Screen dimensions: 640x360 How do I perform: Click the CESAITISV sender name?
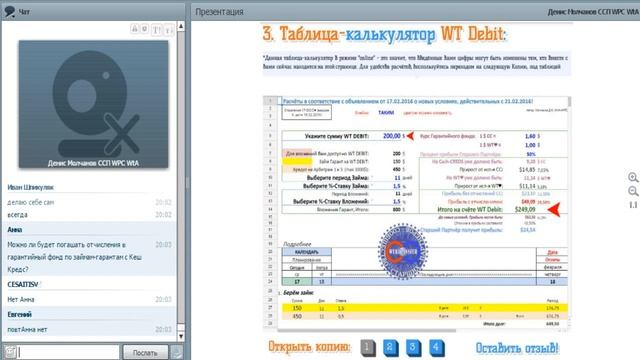point(23,284)
